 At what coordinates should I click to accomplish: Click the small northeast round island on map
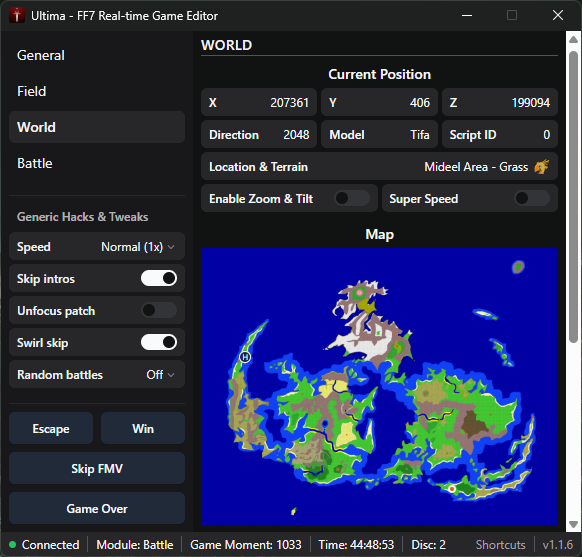pyautogui.click(x=518, y=266)
